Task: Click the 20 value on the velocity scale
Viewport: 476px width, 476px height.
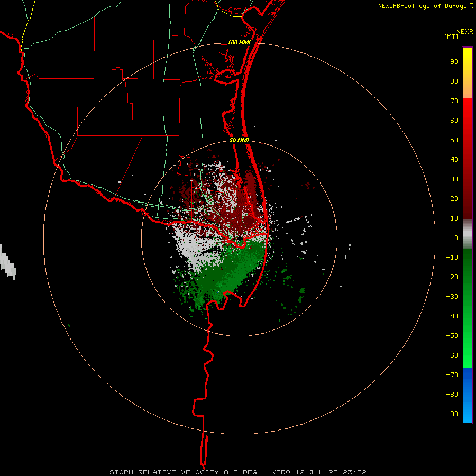Action: point(454,199)
